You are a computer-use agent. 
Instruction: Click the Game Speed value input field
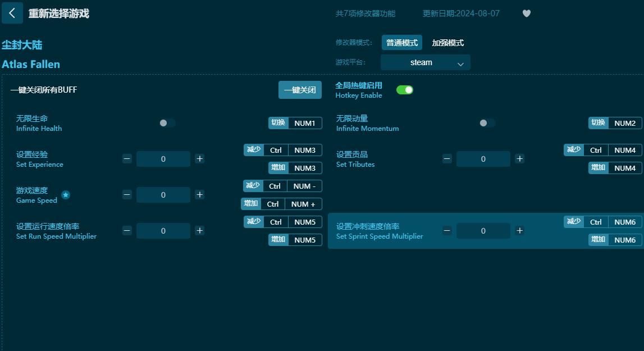(163, 195)
